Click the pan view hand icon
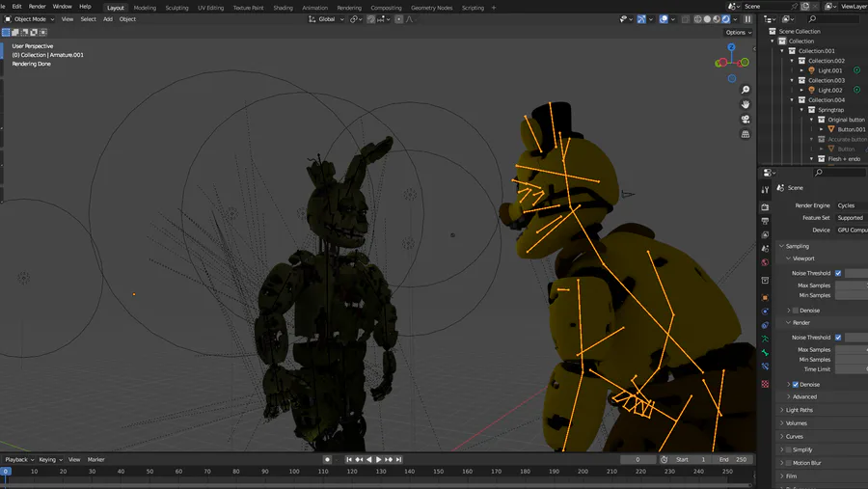Viewport: 868px width, 489px height. click(x=746, y=105)
